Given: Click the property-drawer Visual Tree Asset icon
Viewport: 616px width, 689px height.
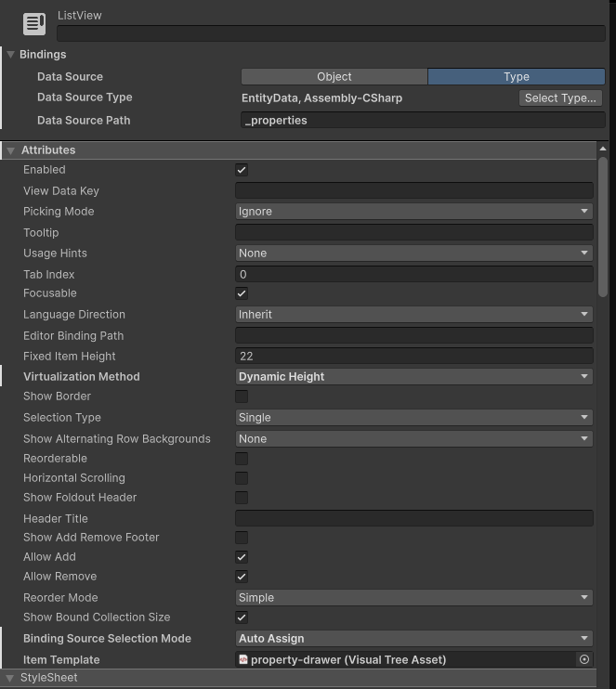Looking at the screenshot, I should coord(243,659).
